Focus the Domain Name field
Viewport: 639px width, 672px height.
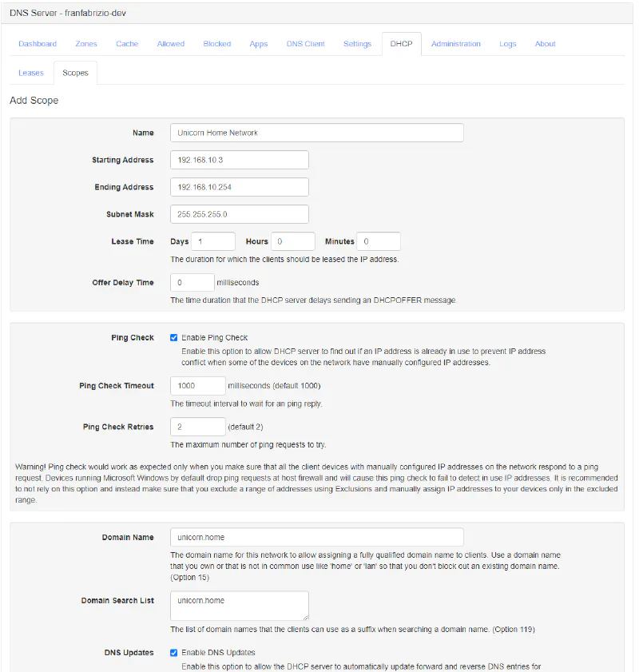pyautogui.click(x=316, y=538)
